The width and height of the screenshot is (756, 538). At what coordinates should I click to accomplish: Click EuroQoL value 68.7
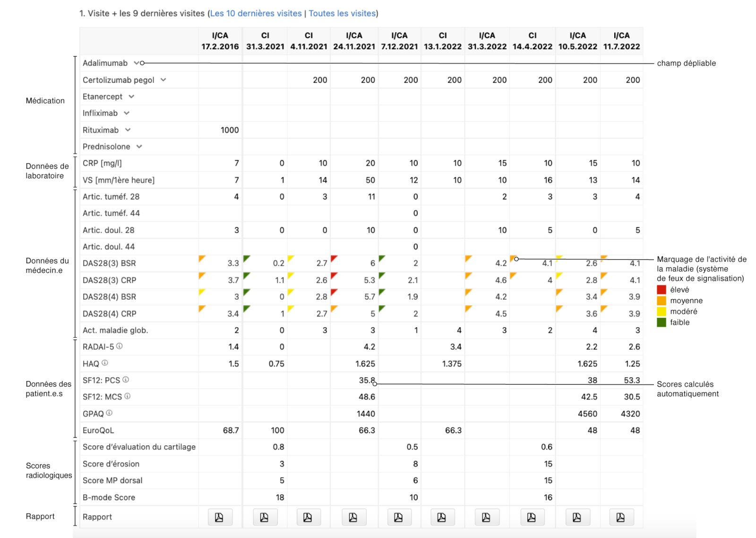click(231, 430)
